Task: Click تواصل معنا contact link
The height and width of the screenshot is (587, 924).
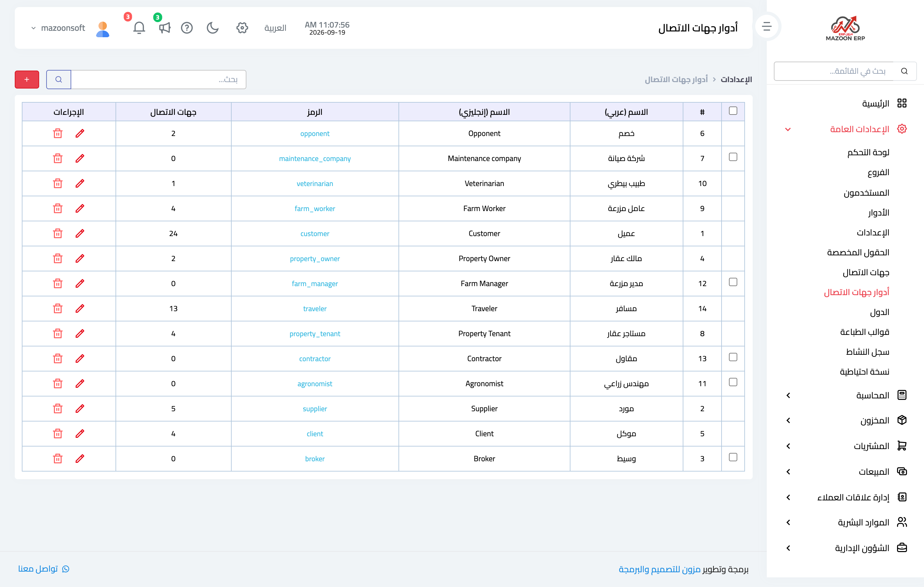Action: 44,569
